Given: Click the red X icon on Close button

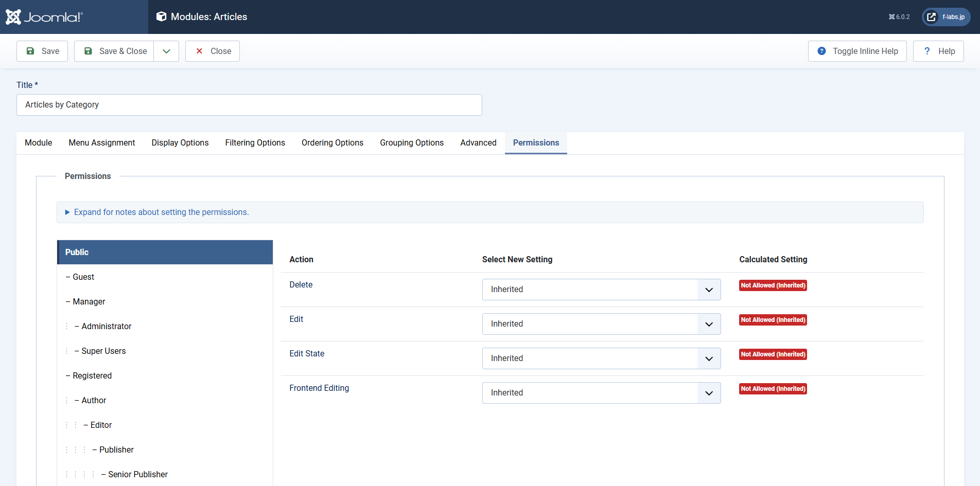Looking at the screenshot, I should (200, 51).
